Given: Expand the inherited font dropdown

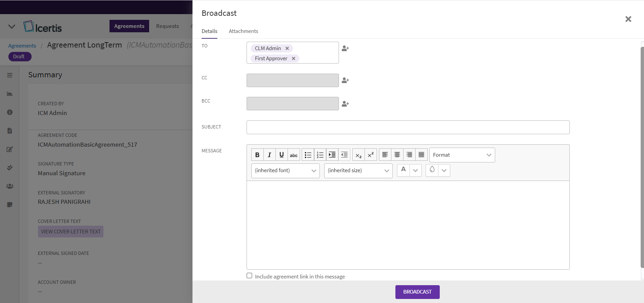Looking at the screenshot, I should click(x=285, y=171).
